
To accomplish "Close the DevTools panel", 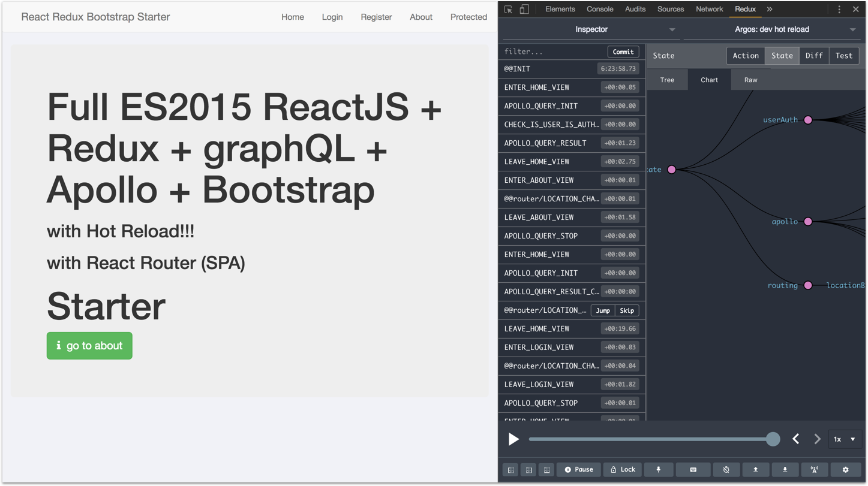I will pos(856,10).
